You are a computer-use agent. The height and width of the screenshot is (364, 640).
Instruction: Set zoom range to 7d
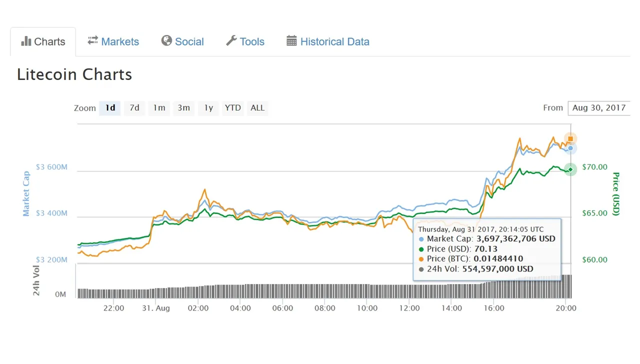[134, 108]
